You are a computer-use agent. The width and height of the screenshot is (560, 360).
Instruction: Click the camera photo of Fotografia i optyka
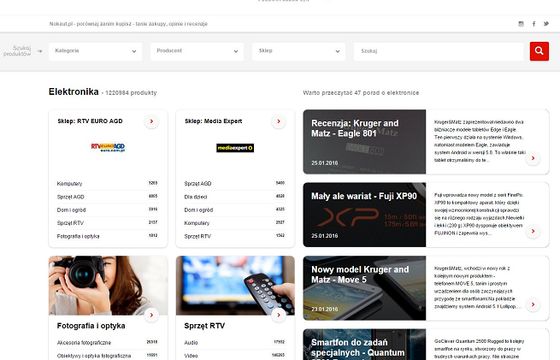[x=108, y=285]
